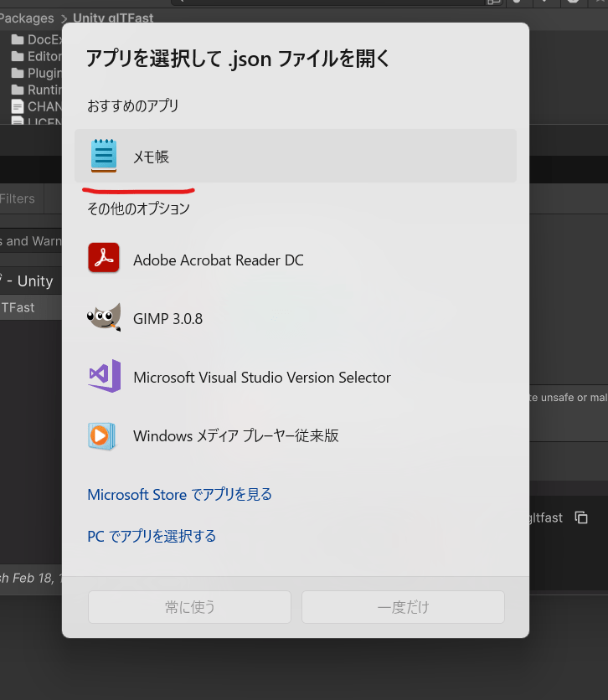Screen dimensions: 608x700
Task: Click the Windows Media Player legacy icon
Action: (102, 435)
